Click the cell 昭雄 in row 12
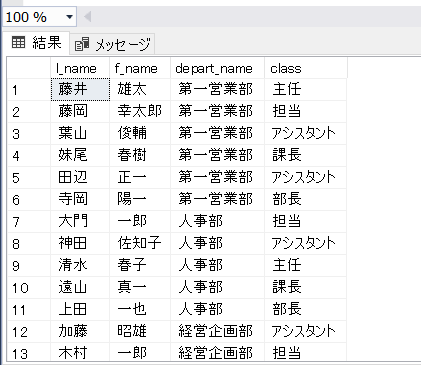The height and width of the screenshot is (365, 421). (140, 331)
